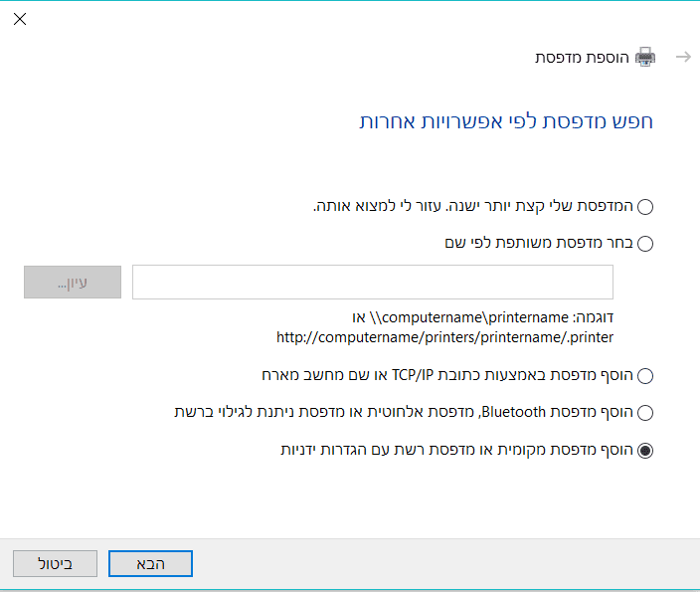Select 'בחר מדפסת משותפת לפי שם' radio option
Screen dimensions: 700x592
tap(645, 244)
